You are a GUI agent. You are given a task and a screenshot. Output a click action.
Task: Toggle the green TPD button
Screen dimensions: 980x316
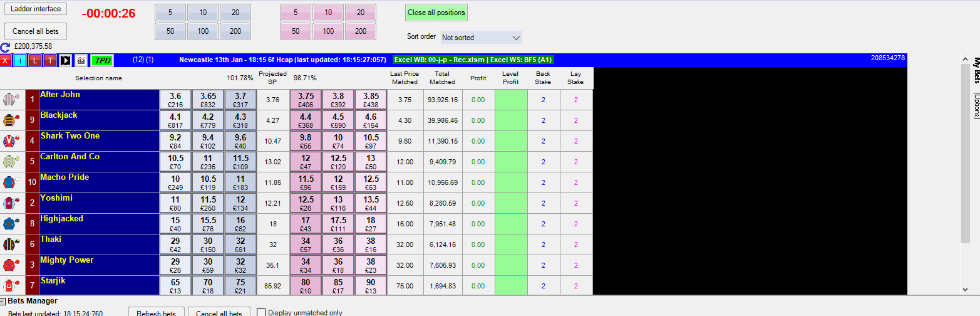point(102,60)
